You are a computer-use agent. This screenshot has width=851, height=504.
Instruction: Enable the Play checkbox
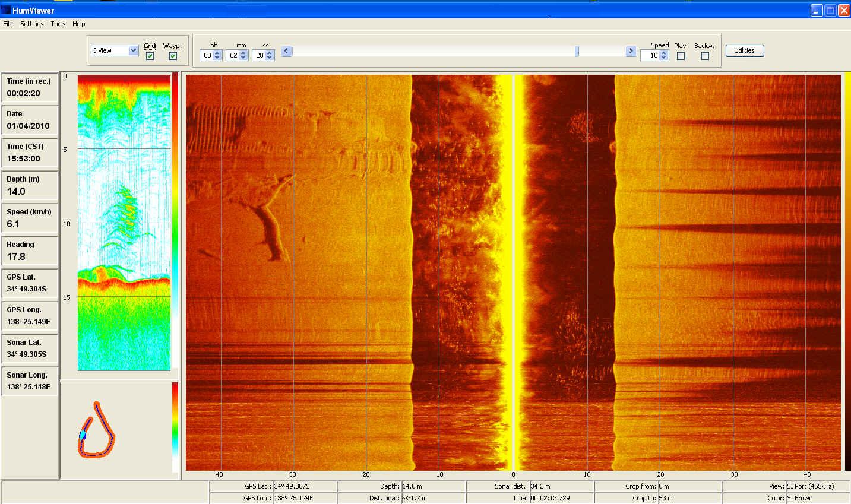coord(681,56)
